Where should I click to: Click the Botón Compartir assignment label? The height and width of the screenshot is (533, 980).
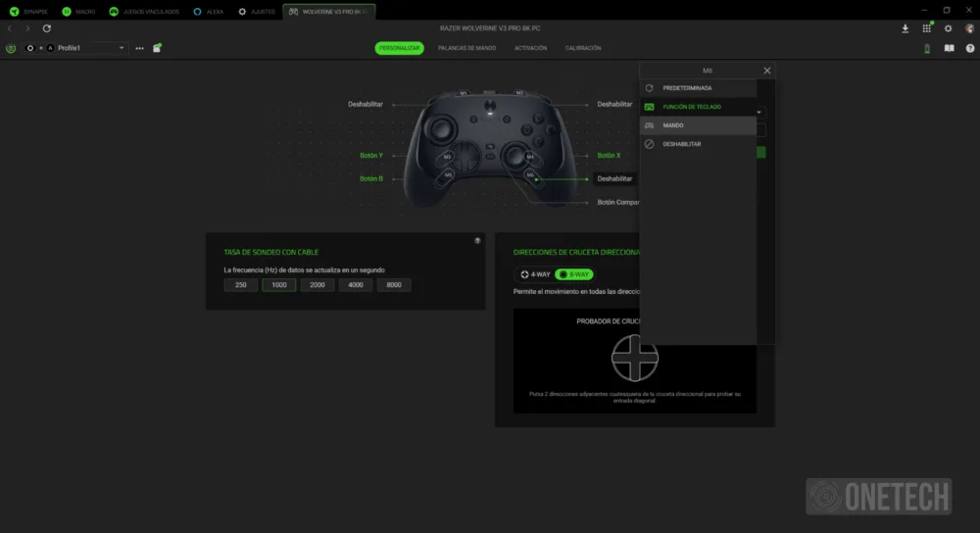[x=617, y=203]
